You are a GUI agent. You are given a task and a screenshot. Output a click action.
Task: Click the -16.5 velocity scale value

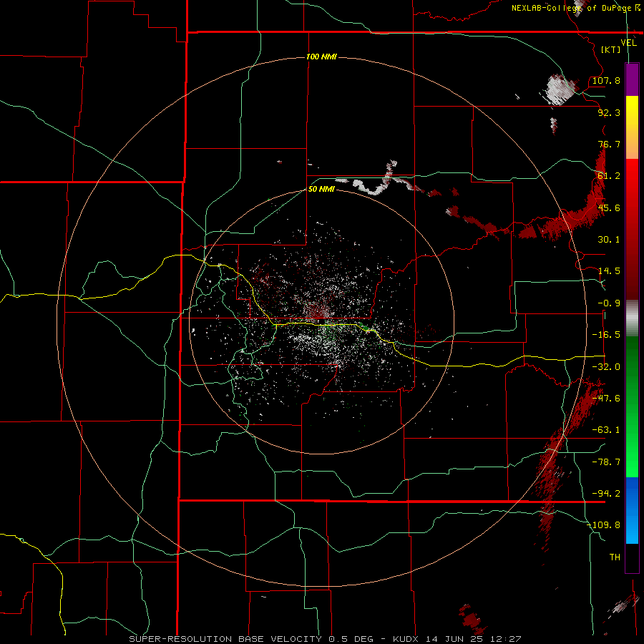pos(606,335)
